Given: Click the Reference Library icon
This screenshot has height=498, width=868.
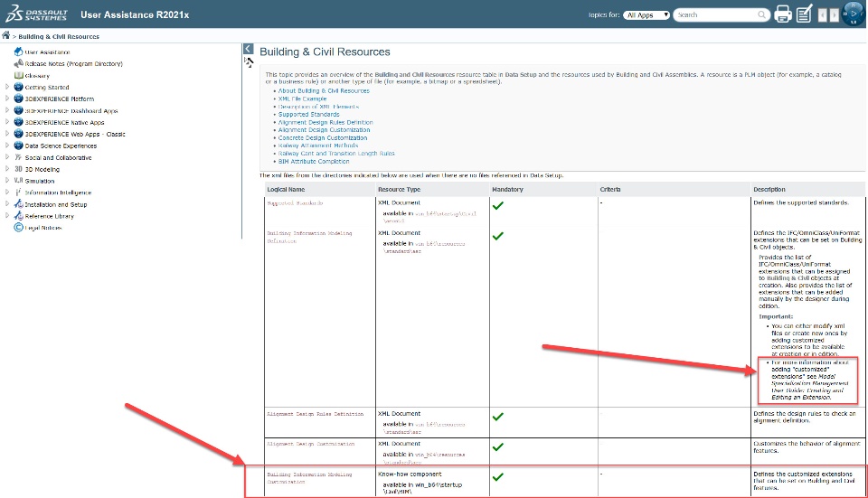Looking at the screenshot, I should (18, 215).
